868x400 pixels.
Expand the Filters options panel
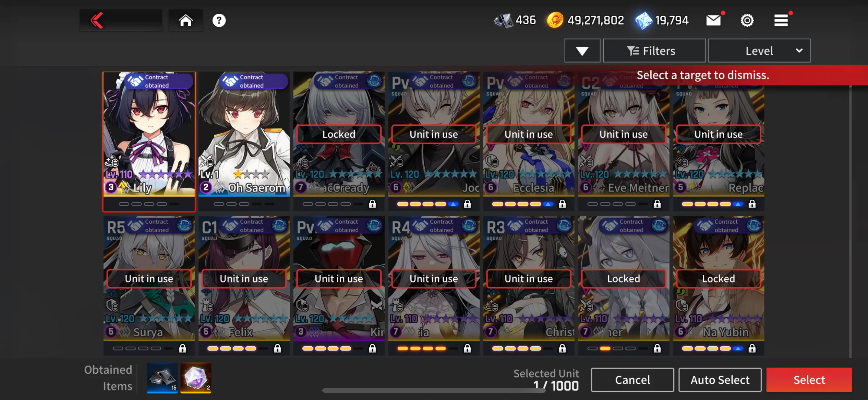(x=654, y=51)
